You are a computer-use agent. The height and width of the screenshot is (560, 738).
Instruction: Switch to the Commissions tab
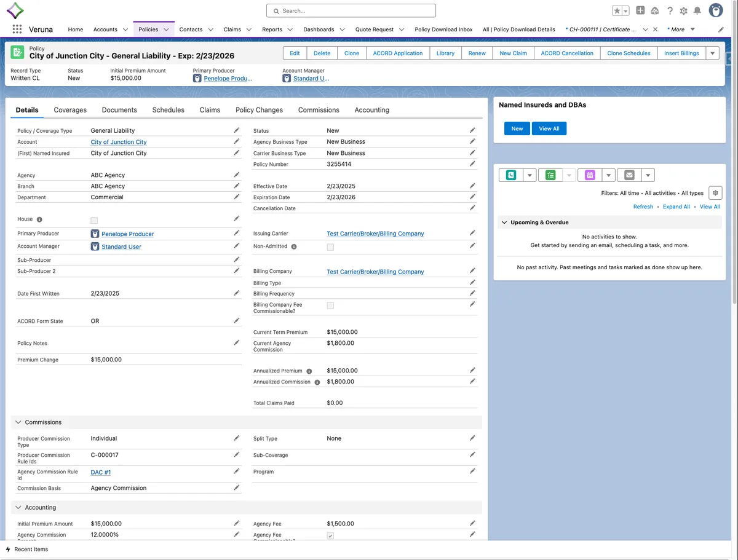tap(319, 110)
